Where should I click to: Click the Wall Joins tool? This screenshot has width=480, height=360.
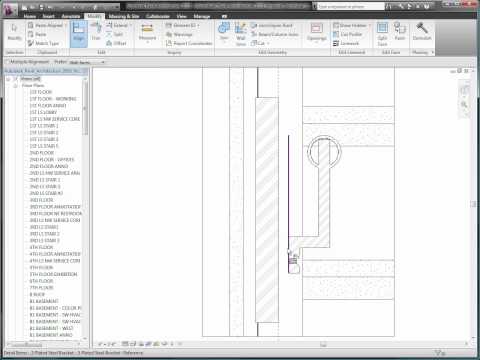coord(241,34)
